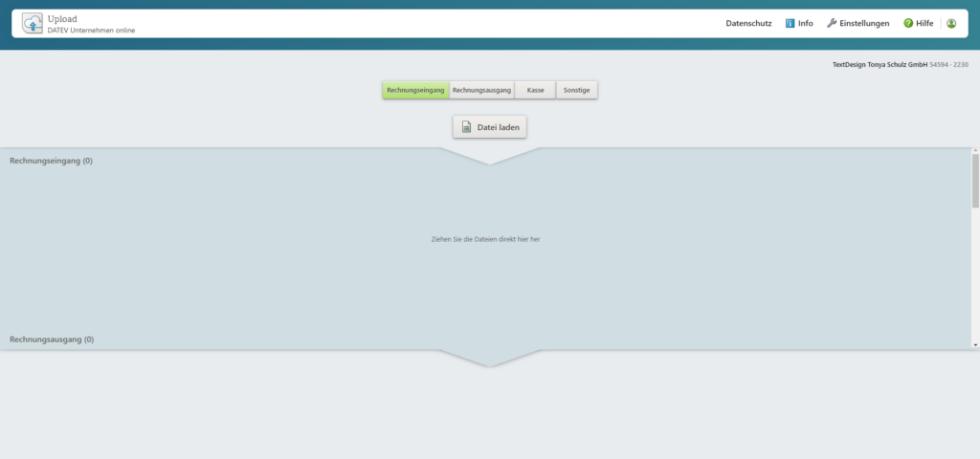The image size is (980, 459).
Task: Select the Rechnungseingang tab
Action: (x=415, y=90)
